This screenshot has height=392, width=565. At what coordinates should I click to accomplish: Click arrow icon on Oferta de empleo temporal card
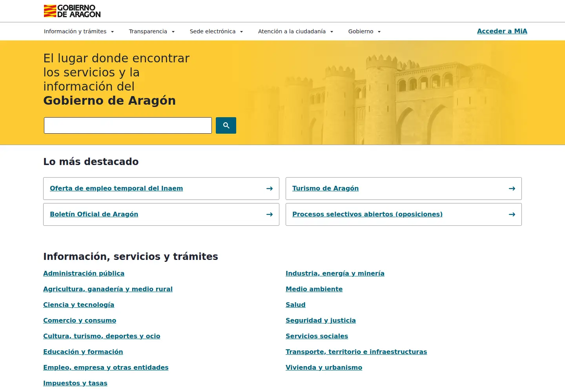(270, 189)
